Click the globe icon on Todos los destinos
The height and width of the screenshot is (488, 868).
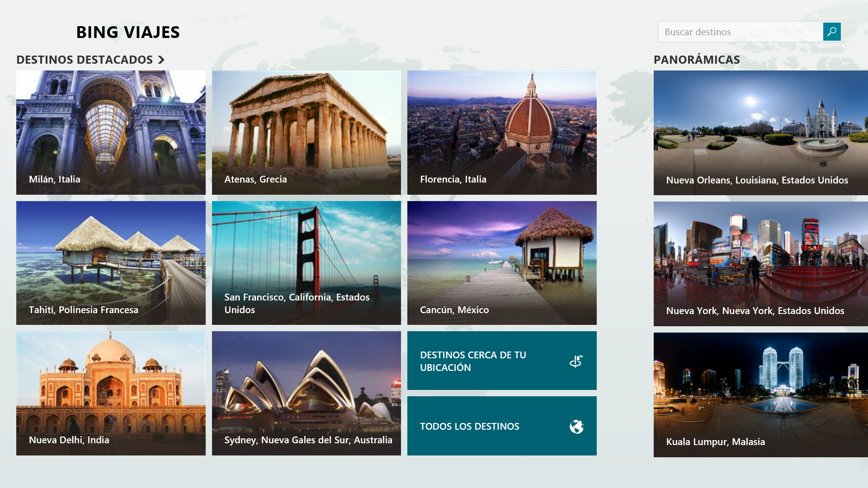[576, 427]
